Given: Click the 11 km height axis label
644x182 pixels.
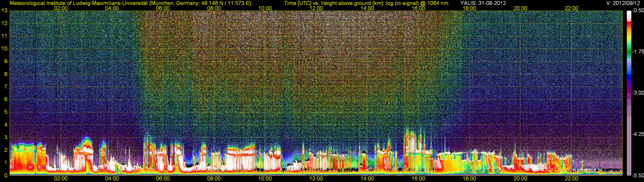Looking at the screenshot, I should (x=5, y=36).
